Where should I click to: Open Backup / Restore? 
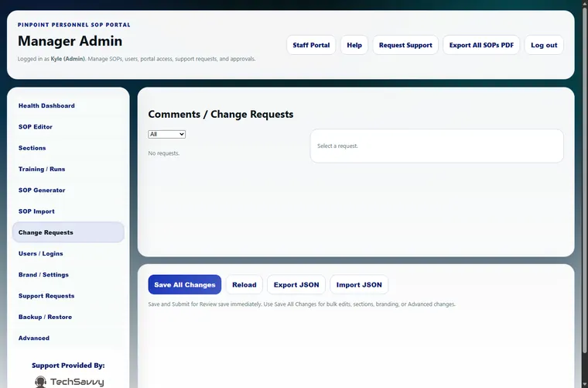point(68,317)
